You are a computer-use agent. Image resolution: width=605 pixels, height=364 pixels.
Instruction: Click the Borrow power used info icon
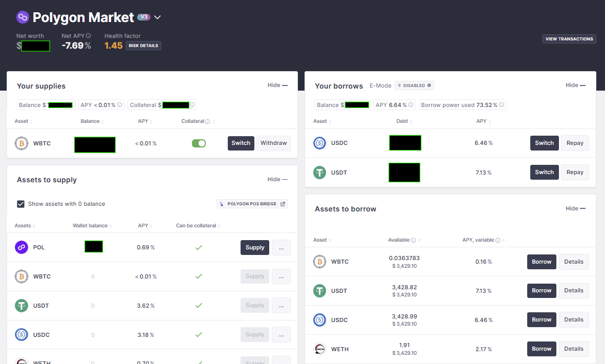pyautogui.click(x=502, y=105)
